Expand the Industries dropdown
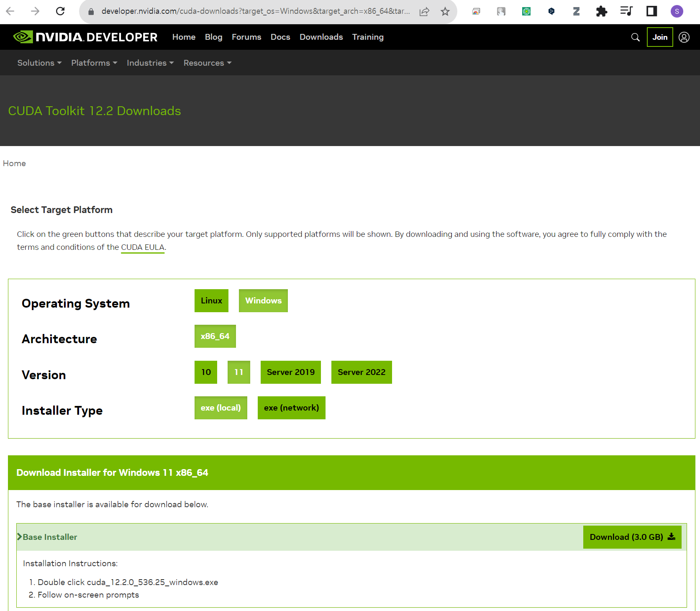This screenshot has width=700, height=611. (150, 63)
